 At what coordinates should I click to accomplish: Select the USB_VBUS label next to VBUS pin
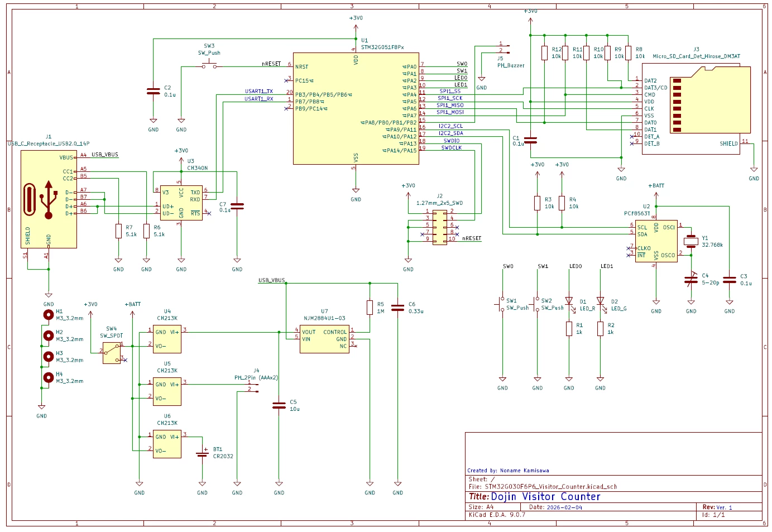pyautogui.click(x=105, y=155)
